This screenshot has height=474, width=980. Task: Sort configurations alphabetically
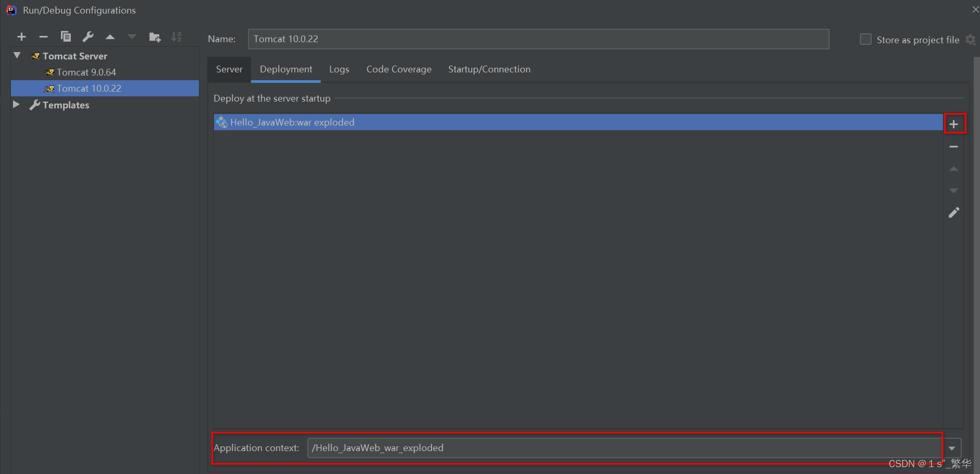pyautogui.click(x=177, y=36)
